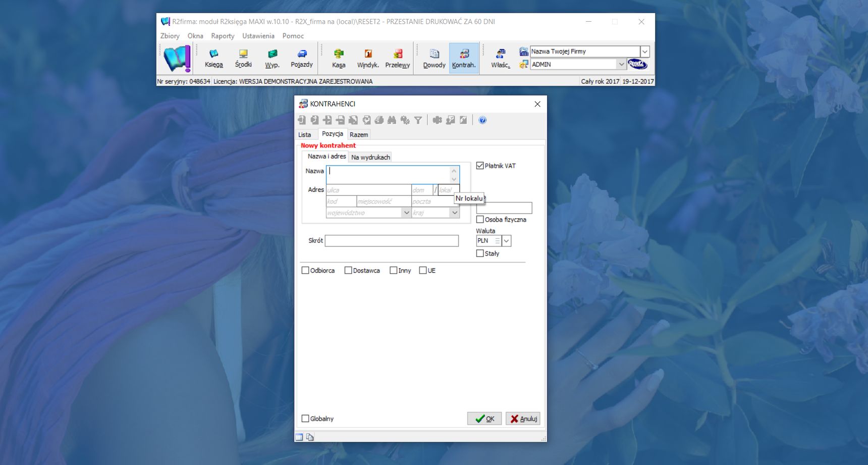Click the window layout icon at dialog bottom
Image resolution: width=868 pixels, height=465 pixels.
coord(299,437)
